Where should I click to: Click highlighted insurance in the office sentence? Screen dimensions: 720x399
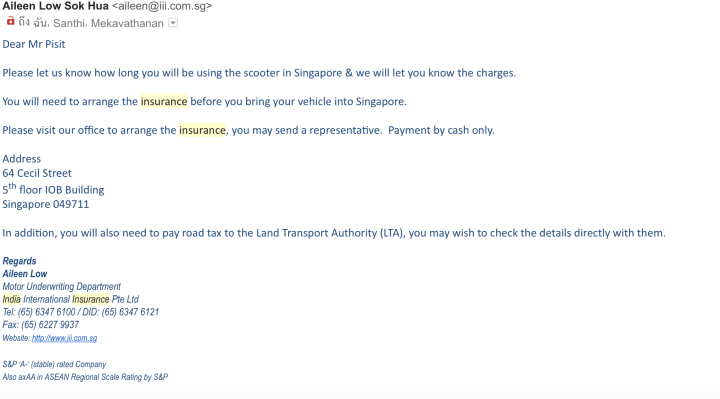pyautogui.click(x=202, y=130)
